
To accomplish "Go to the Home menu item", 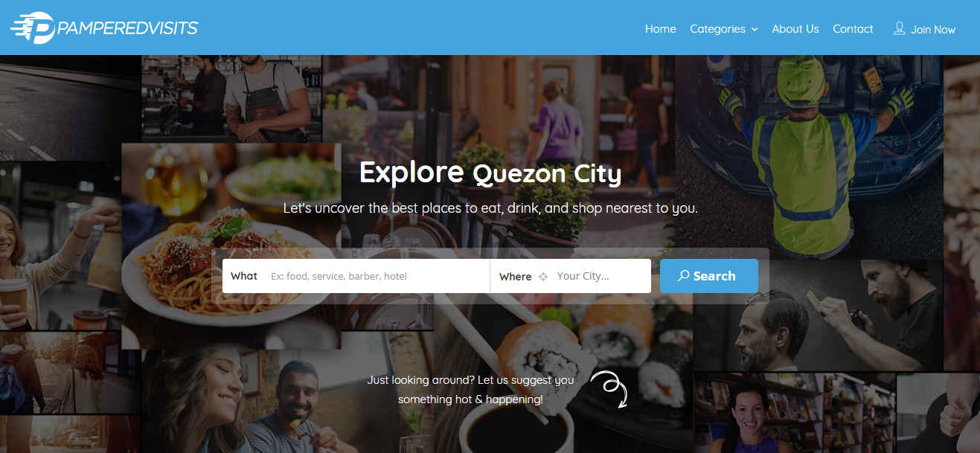I will pos(661,29).
